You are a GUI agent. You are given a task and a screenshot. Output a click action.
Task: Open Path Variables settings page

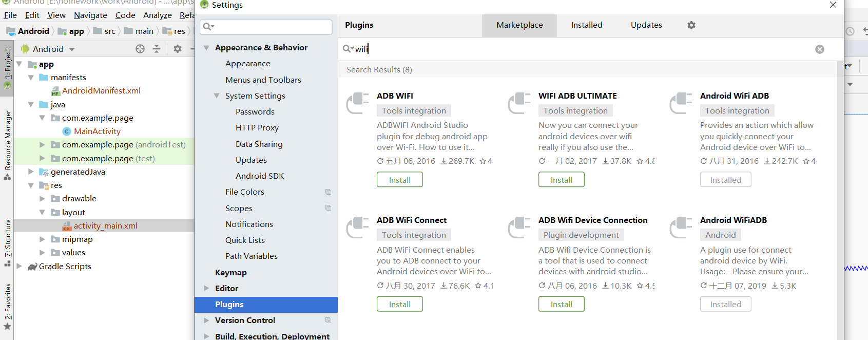252,256
